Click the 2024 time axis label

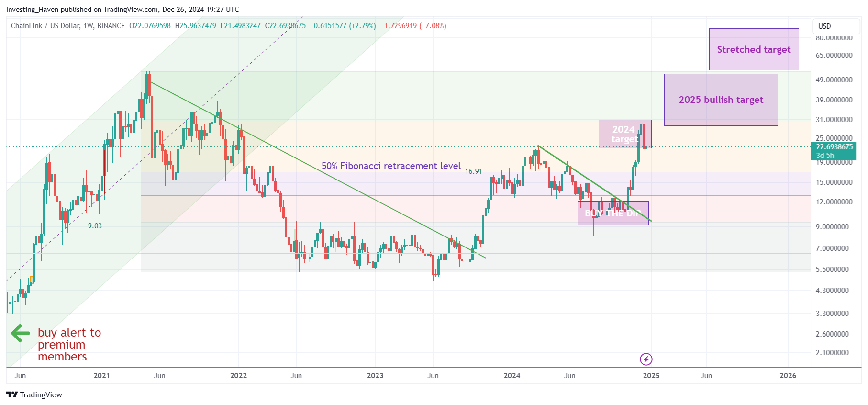click(x=512, y=375)
